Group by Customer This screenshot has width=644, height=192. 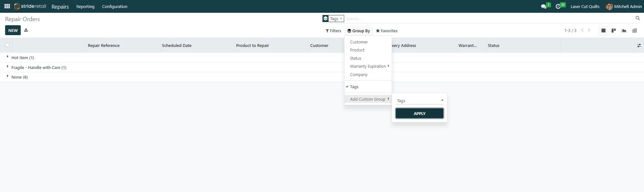tap(368, 42)
